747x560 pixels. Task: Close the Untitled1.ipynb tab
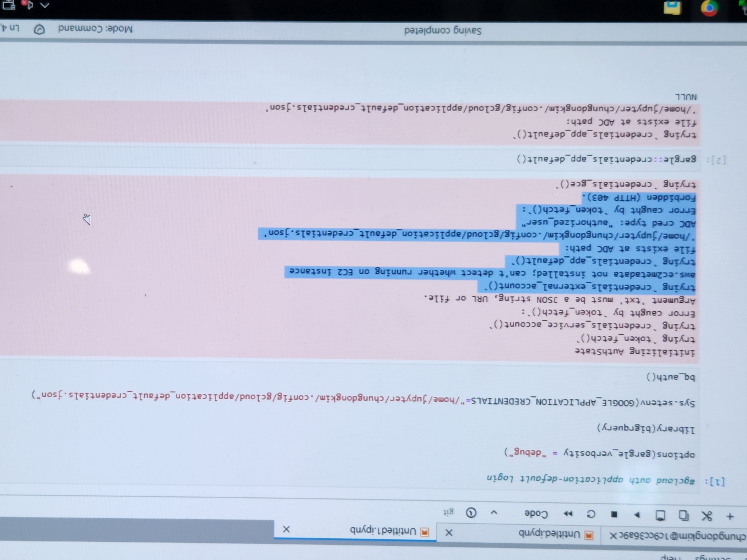pos(286,529)
